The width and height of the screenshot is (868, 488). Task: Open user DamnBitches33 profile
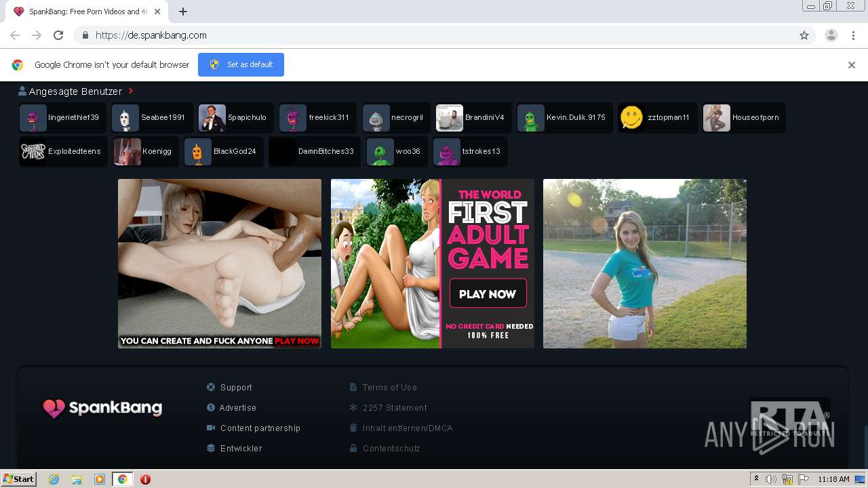point(315,151)
